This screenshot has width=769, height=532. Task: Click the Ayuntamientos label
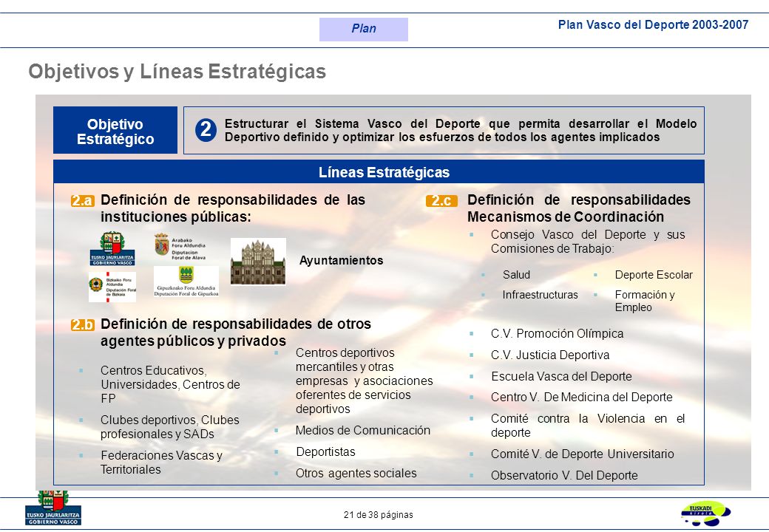(342, 261)
